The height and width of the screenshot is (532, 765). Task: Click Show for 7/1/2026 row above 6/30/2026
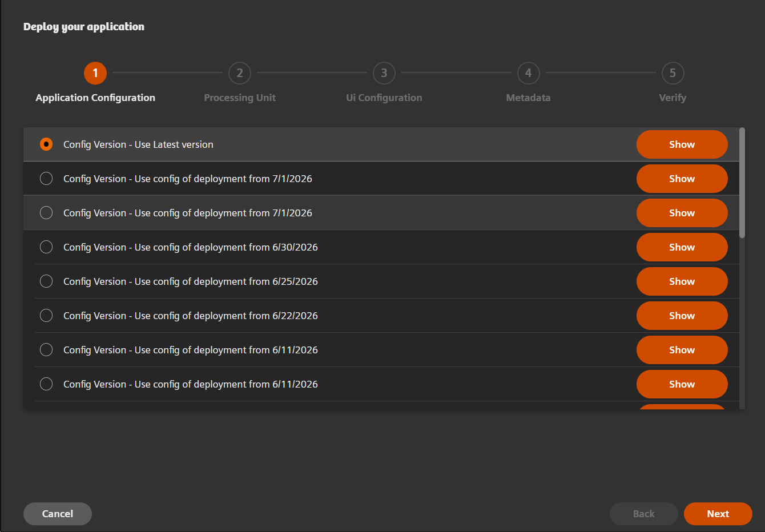pos(682,213)
